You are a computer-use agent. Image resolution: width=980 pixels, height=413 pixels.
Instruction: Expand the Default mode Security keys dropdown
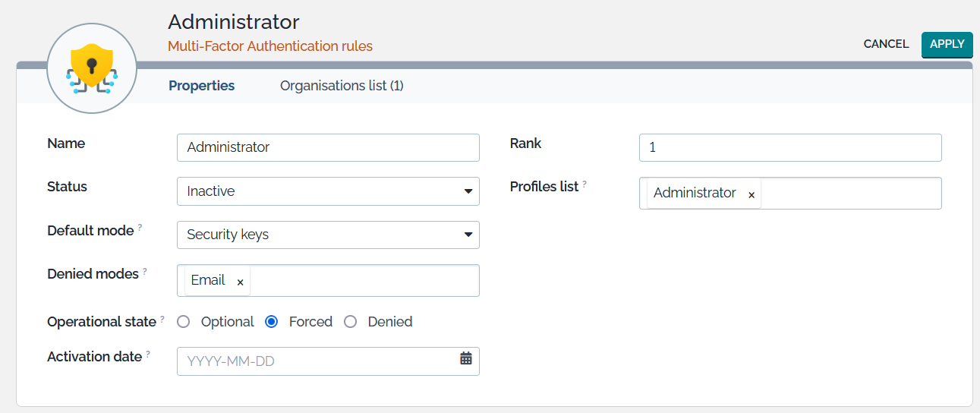[x=328, y=235]
